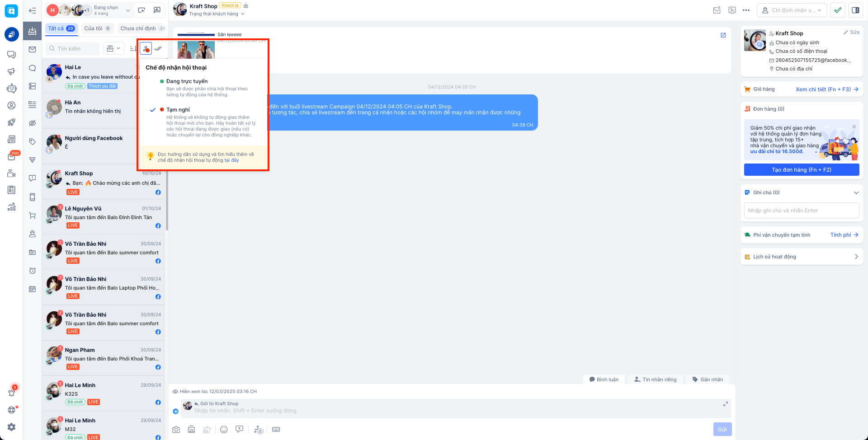Click the note input Nhập ghi chú
Image resolution: width=868 pixels, height=440 pixels.
(802, 211)
